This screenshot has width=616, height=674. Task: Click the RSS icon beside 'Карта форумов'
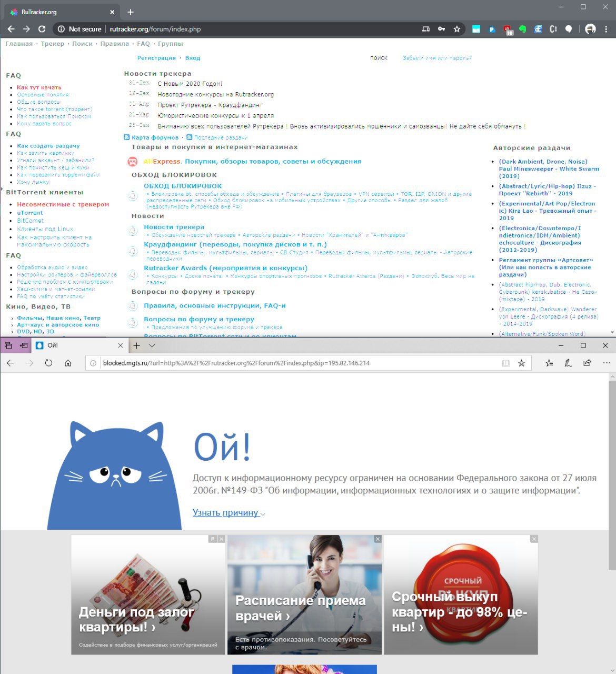[127, 137]
